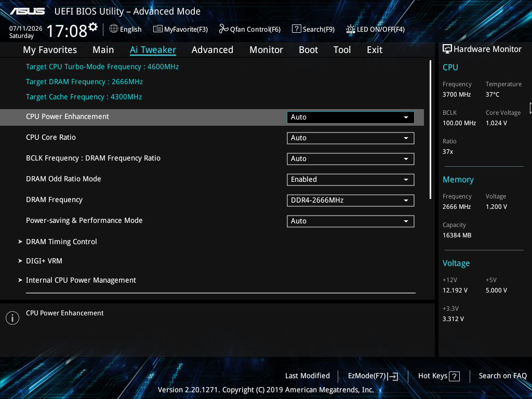
Task: Click the ASUS logo
Action: coord(27,11)
